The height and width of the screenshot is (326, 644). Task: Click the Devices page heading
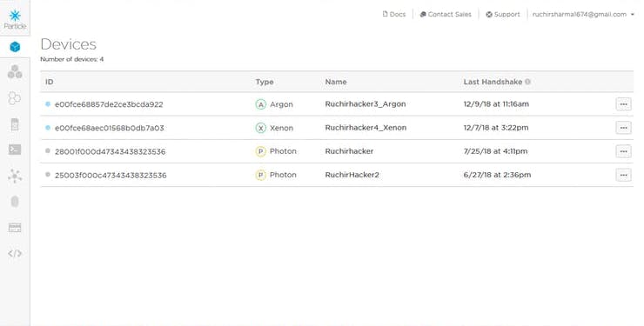tap(68, 44)
